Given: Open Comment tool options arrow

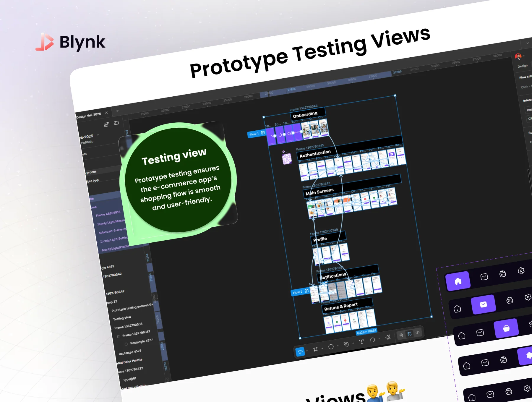Looking at the screenshot, I should point(379,339).
